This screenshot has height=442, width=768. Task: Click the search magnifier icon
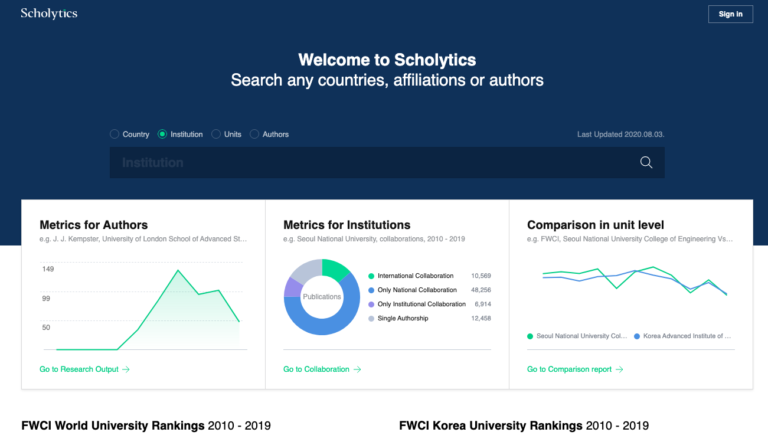coord(646,163)
